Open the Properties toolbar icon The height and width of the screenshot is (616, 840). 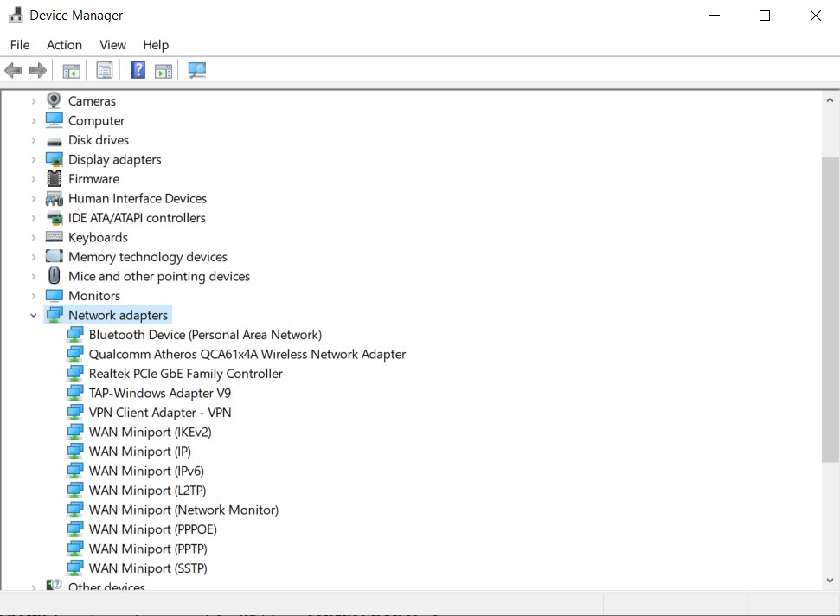[x=105, y=70]
